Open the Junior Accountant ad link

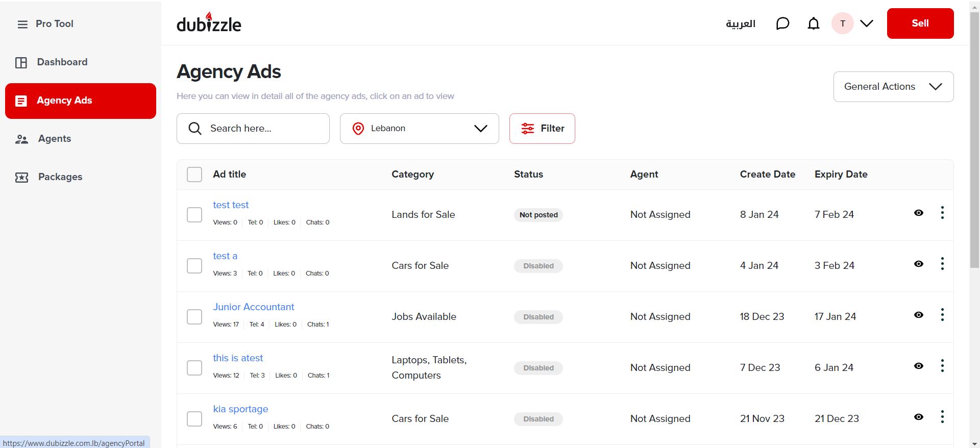(254, 307)
